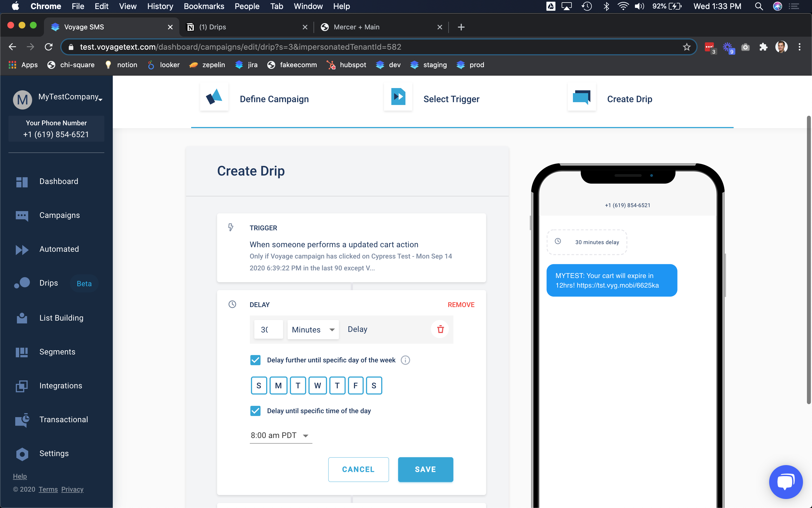Click the Select Trigger step icon
The width and height of the screenshot is (812, 508).
pyautogui.click(x=398, y=97)
